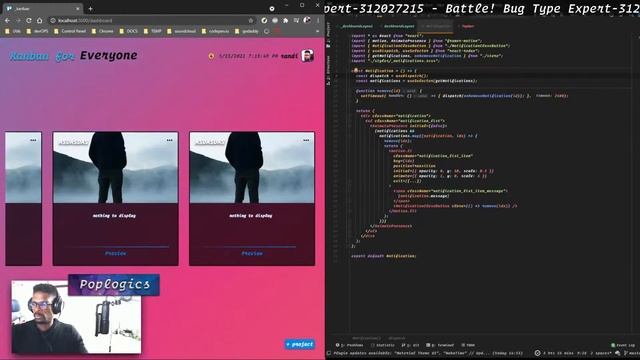Open the Chrome bookmarks folder
The image size is (640, 360).
102,31
